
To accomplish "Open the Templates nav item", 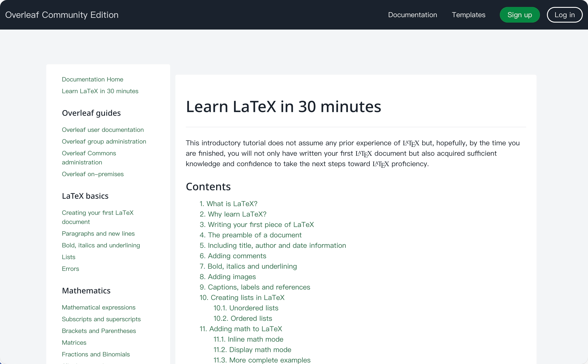I will [468, 15].
